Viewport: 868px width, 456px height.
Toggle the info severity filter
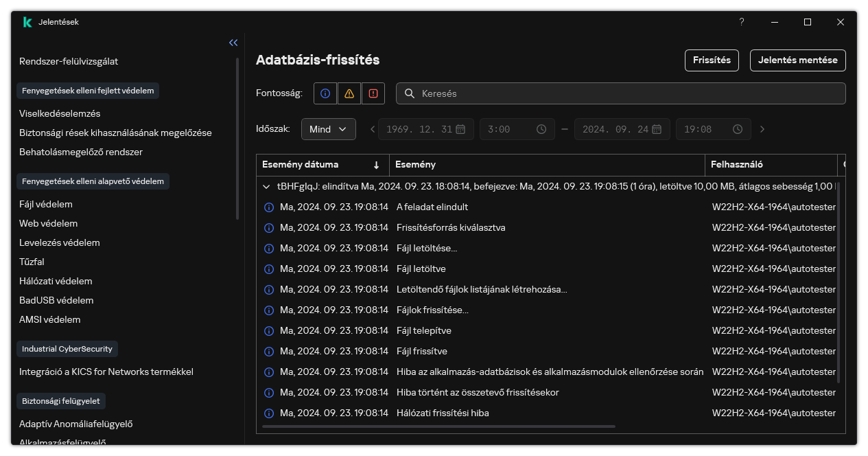tap(325, 93)
